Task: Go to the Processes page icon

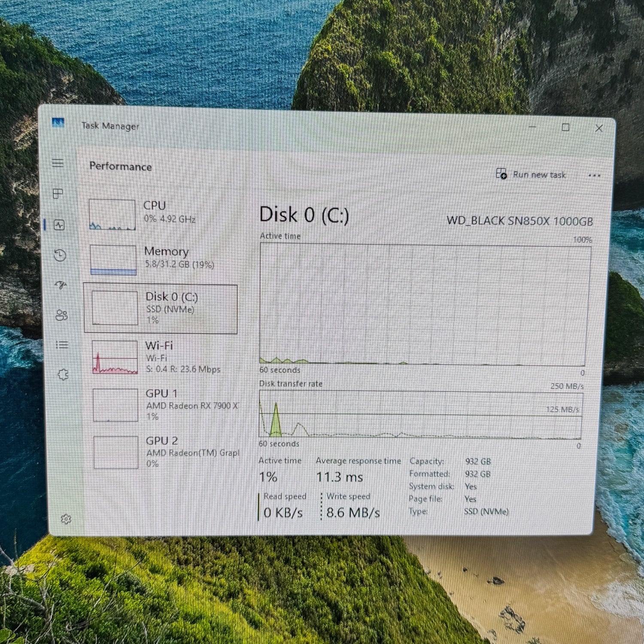Action: click(x=58, y=194)
